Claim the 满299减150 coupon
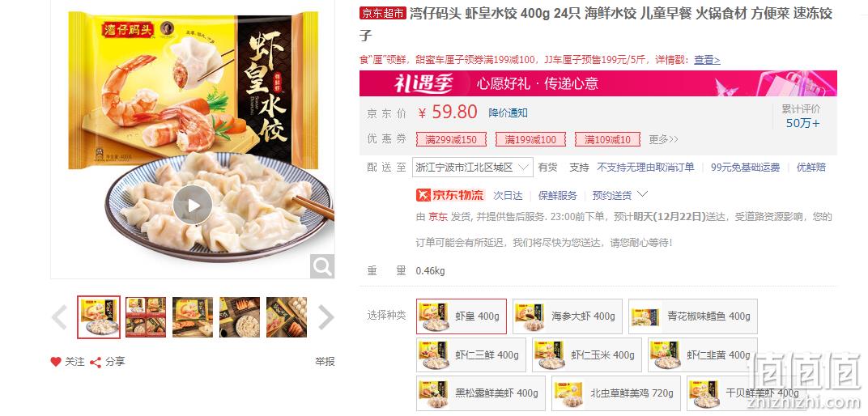 point(451,139)
